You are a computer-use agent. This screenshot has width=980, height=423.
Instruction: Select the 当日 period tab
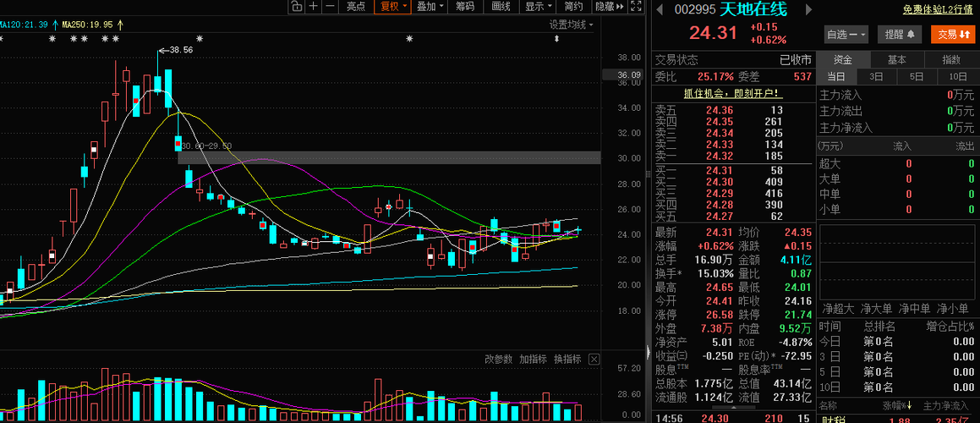[836, 77]
